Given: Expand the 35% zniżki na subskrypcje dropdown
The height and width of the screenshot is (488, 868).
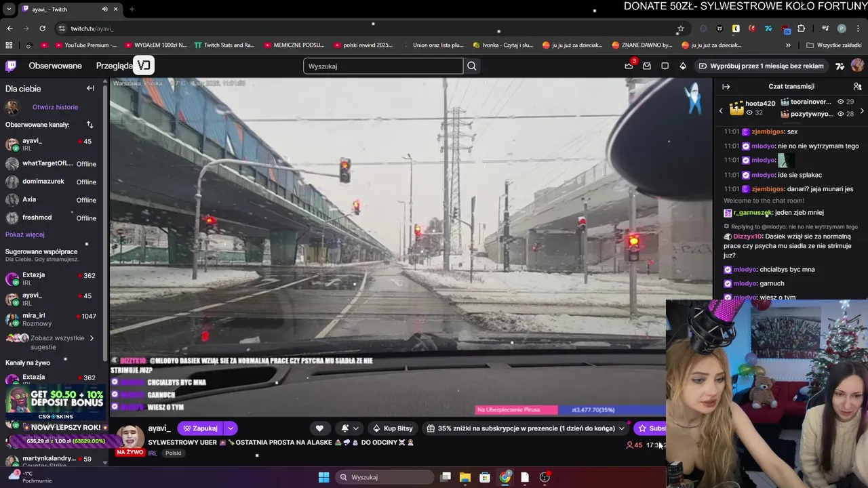Looking at the screenshot, I should 621,428.
